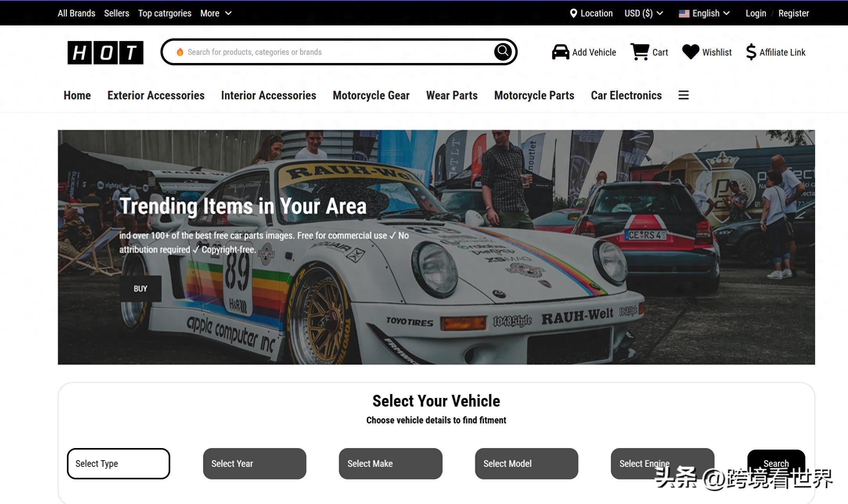Click the US flag icon
848x504 pixels.
coord(684,14)
